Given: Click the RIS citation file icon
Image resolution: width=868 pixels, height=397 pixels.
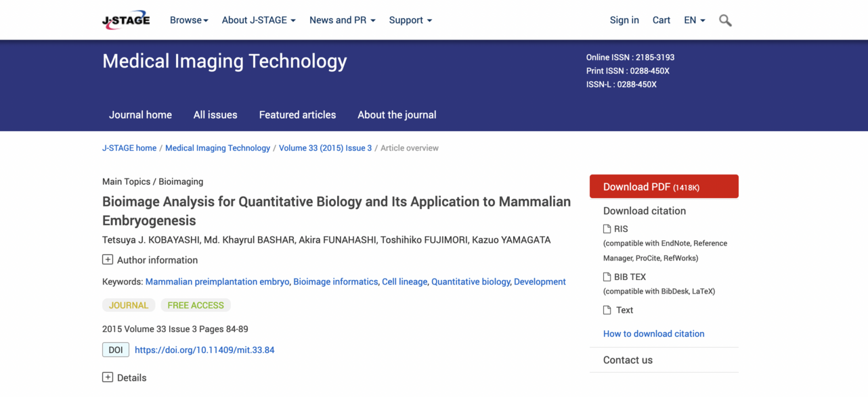Looking at the screenshot, I should click(607, 229).
